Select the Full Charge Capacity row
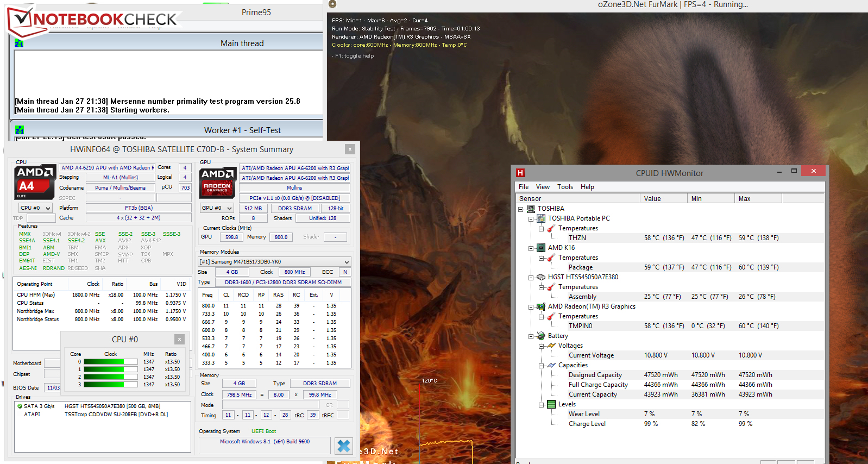This screenshot has width=868, height=464. (669, 385)
